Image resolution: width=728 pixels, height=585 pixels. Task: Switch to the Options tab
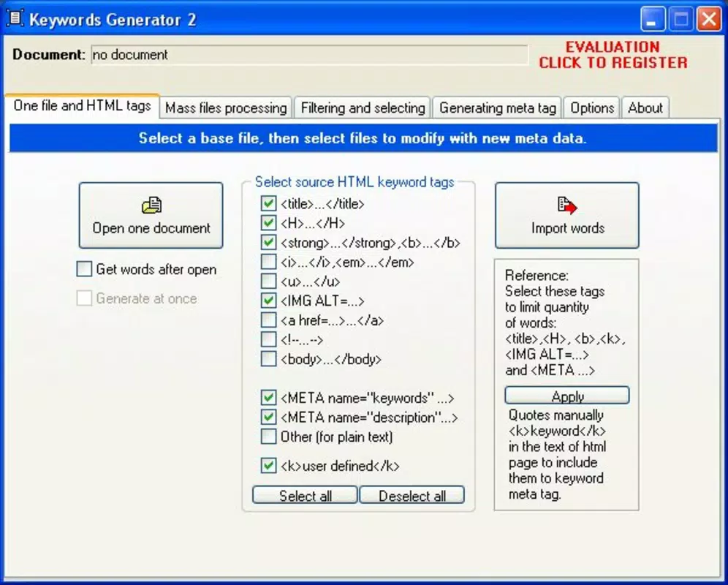tap(592, 107)
